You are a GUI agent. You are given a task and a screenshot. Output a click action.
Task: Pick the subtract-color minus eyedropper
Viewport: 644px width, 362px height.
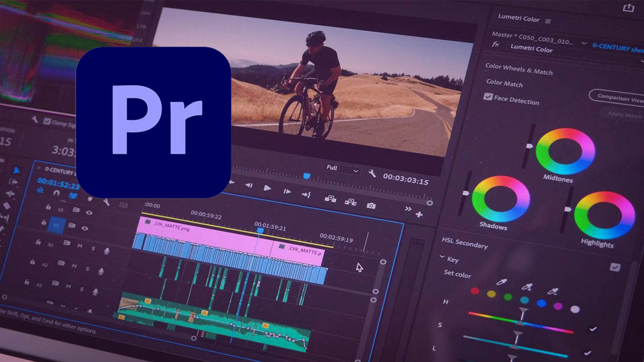coord(552,291)
